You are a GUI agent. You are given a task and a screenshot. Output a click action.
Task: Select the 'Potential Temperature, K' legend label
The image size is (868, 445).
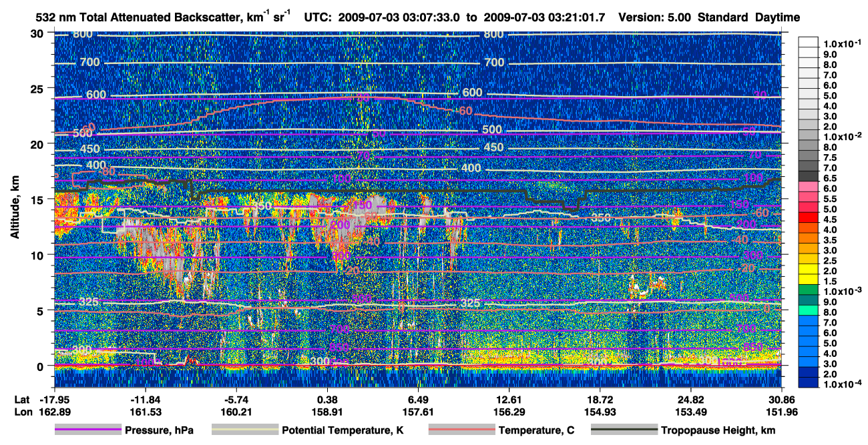click(343, 430)
